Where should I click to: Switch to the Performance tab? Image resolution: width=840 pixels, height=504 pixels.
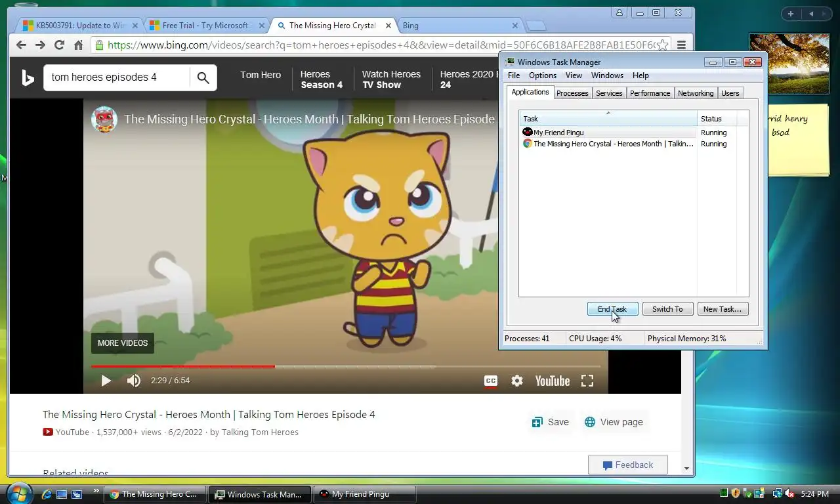pos(650,93)
